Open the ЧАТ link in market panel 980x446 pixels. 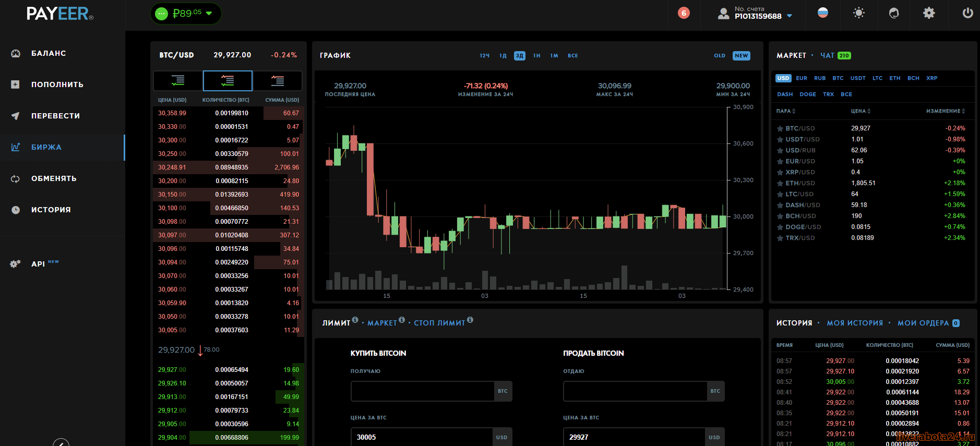tap(827, 55)
